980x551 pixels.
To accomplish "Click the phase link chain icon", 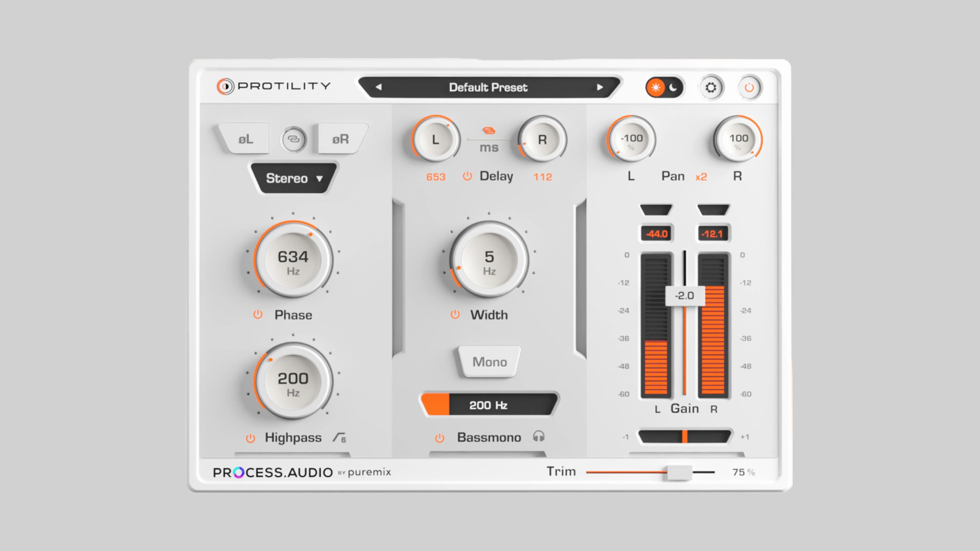I will pyautogui.click(x=293, y=139).
